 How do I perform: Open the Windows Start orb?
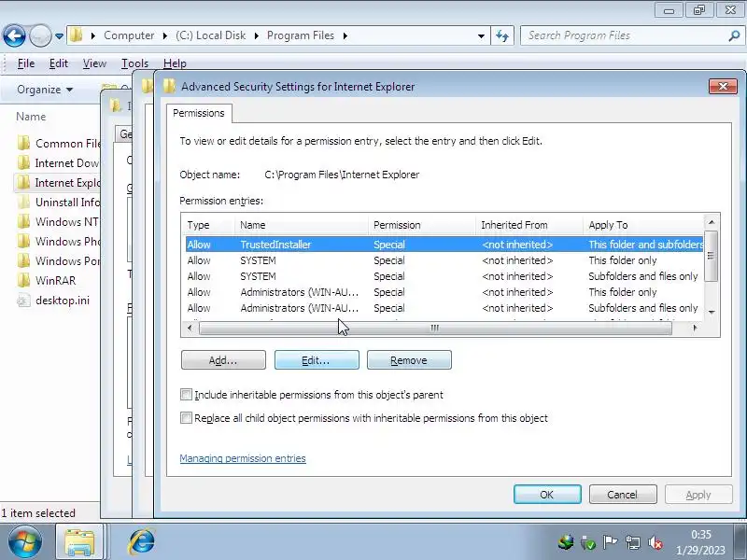(x=25, y=541)
